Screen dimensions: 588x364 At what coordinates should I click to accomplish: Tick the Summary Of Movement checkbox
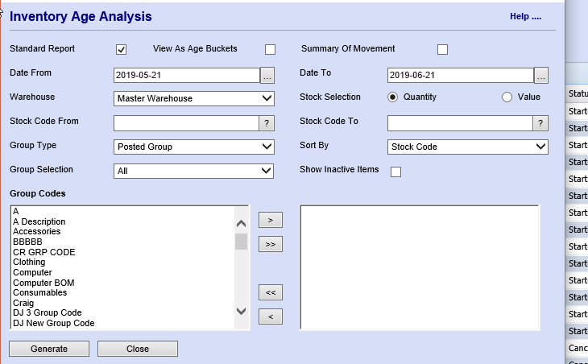pos(442,50)
